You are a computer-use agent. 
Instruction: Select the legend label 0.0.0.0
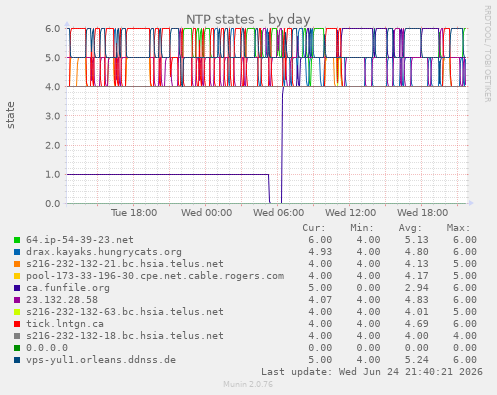coord(47,348)
